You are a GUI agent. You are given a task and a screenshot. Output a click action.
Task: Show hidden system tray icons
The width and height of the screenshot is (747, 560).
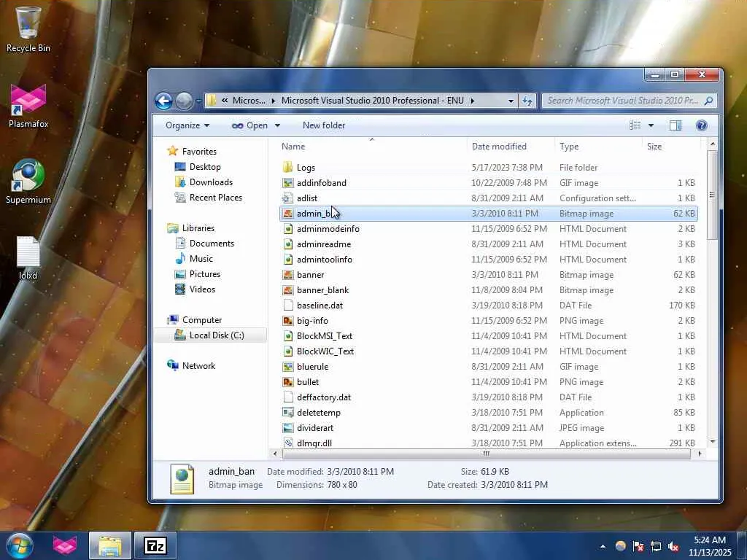coord(603,546)
